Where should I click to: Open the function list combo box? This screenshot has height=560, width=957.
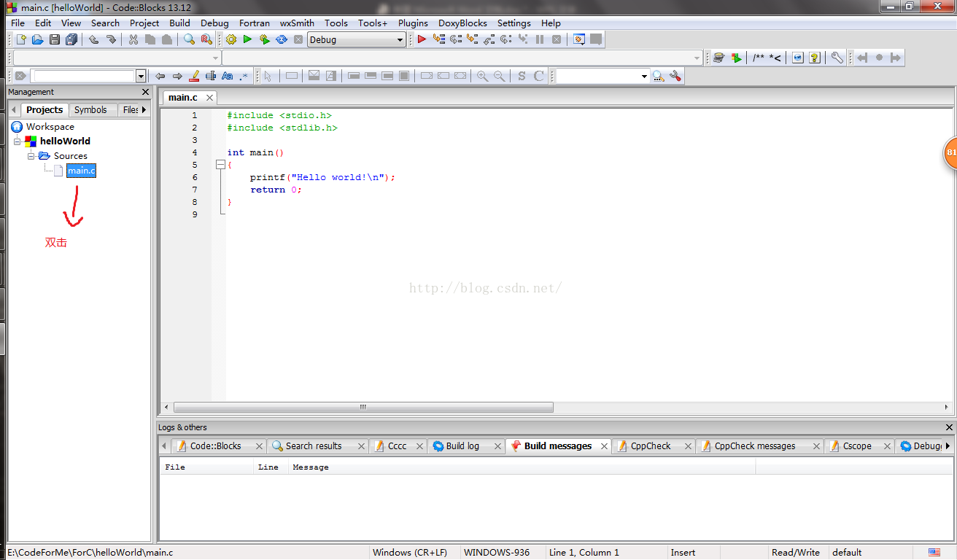(x=462, y=58)
